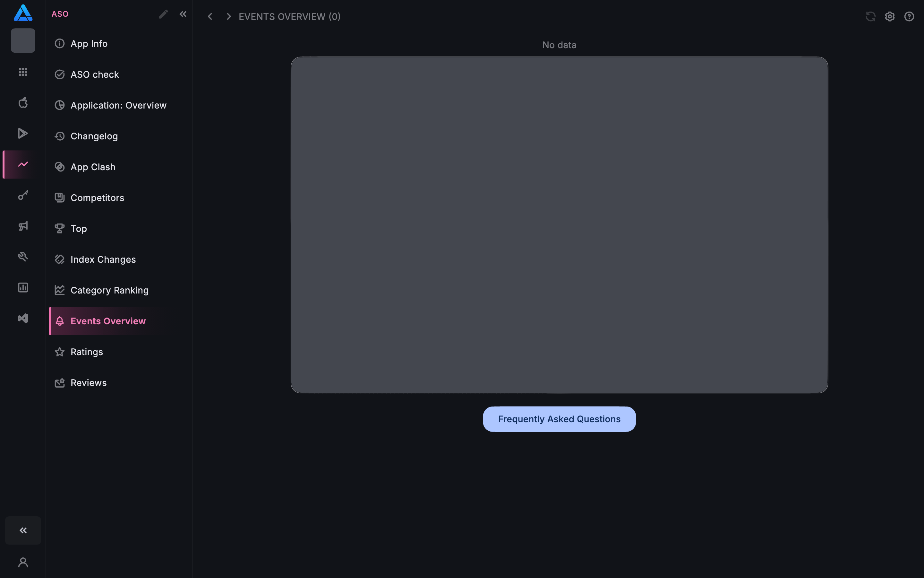Click the empty gray data panel
This screenshot has height=578, width=924.
559,225
